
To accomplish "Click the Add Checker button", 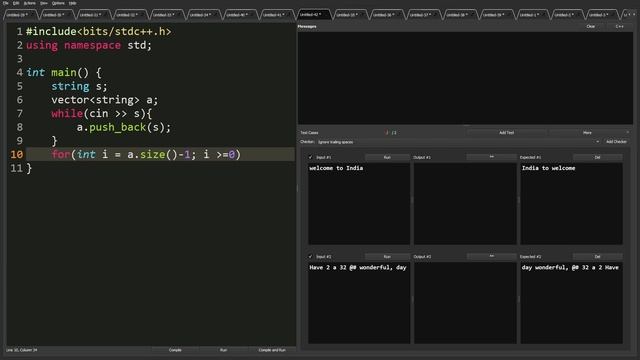I will (x=616, y=142).
